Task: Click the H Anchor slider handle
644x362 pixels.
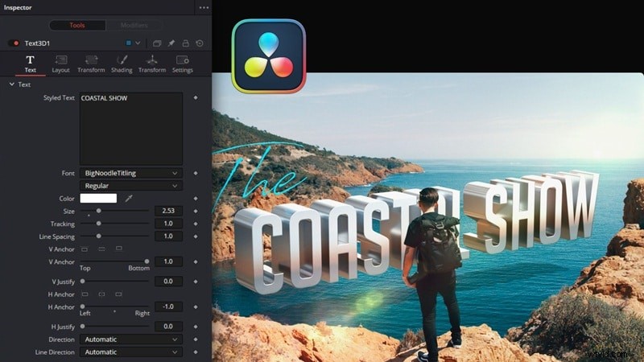Action: 83,306
